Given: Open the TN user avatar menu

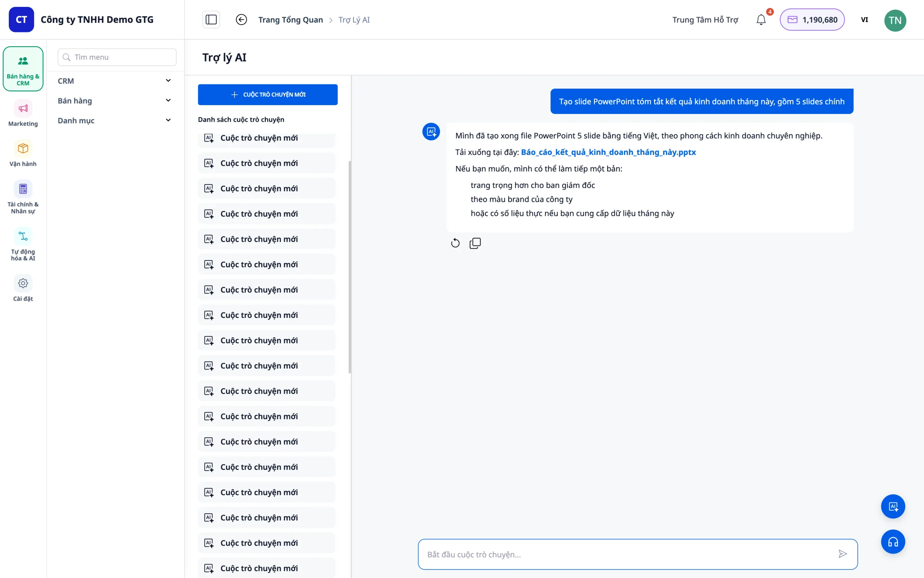Looking at the screenshot, I should 895,20.
